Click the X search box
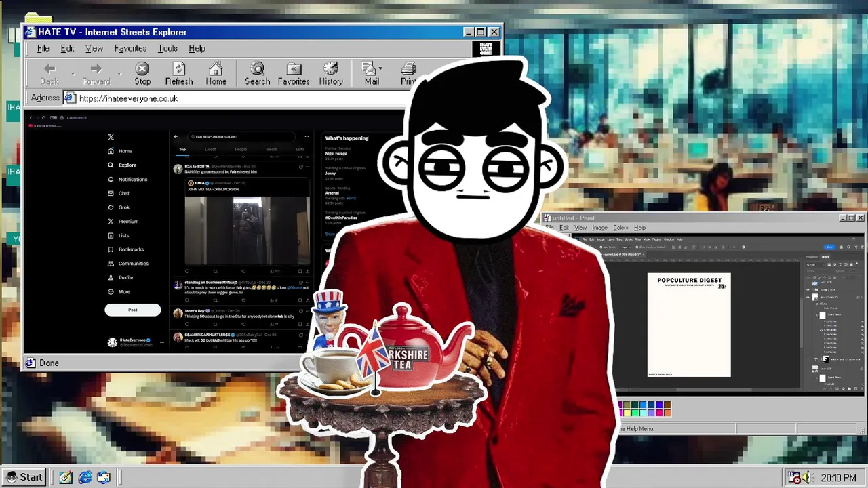Image resolution: width=868 pixels, height=488 pixels. (x=243, y=137)
